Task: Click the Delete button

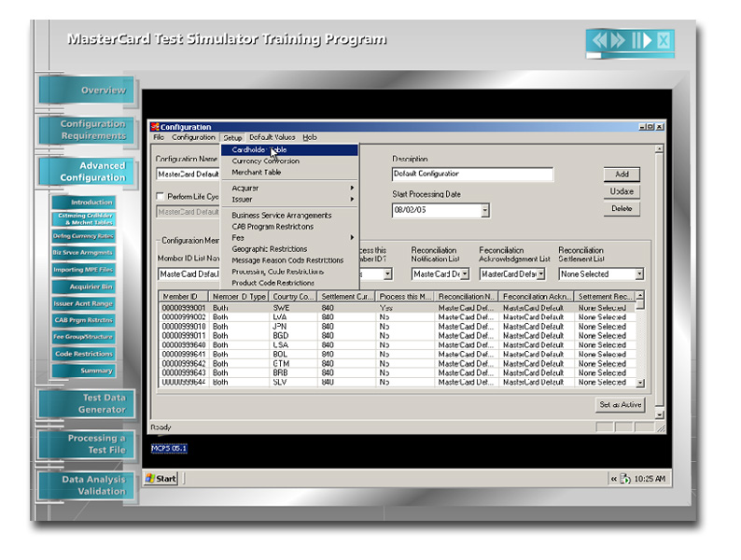Action: pos(622,208)
